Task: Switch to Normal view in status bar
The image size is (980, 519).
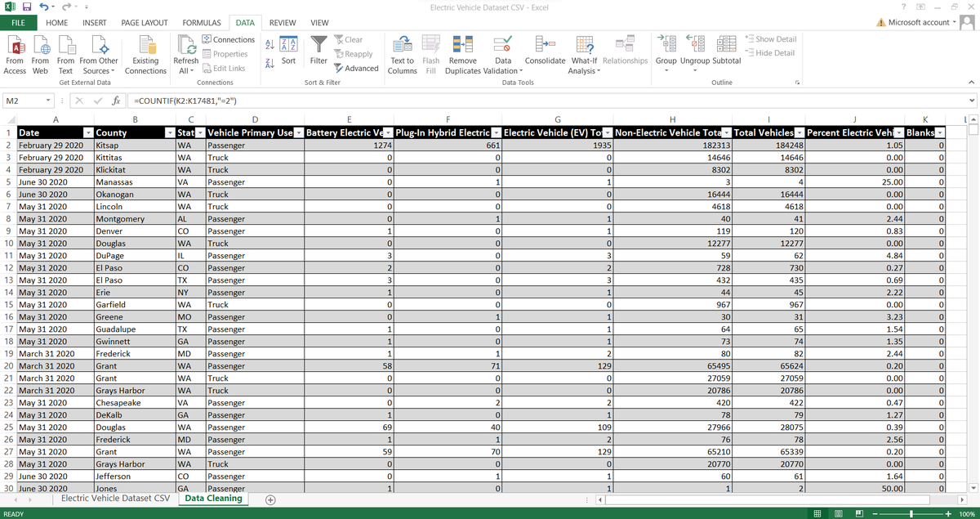Action: (x=817, y=512)
